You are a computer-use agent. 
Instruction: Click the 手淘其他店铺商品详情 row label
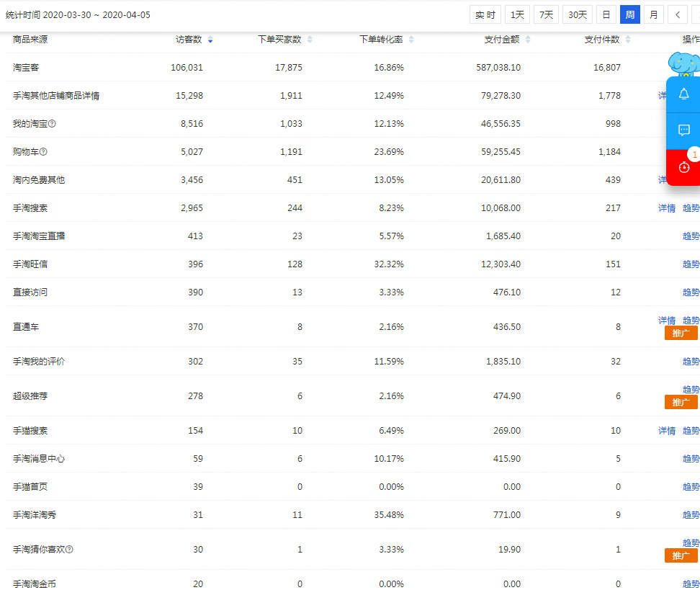(56, 96)
